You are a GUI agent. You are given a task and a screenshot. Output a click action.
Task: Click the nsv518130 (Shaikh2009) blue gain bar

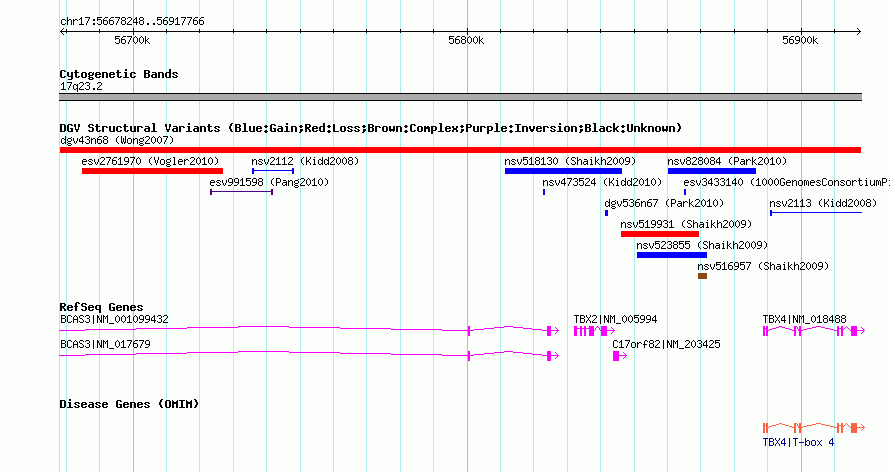pyautogui.click(x=563, y=171)
